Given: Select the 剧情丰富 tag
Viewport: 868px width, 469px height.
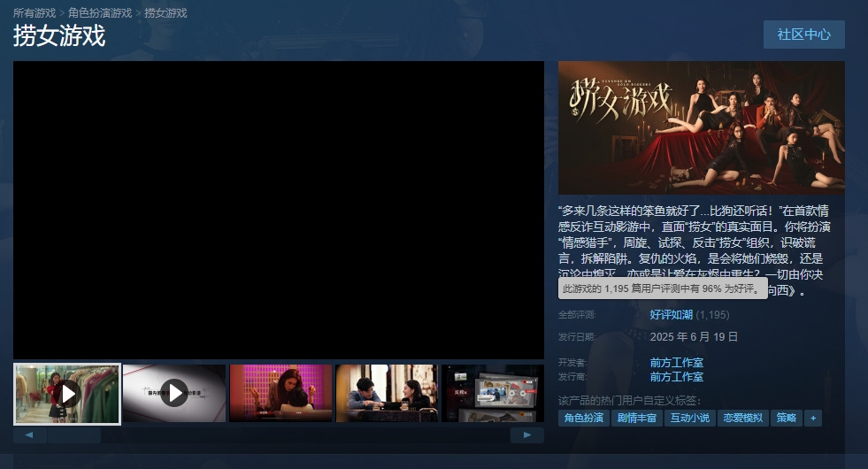Looking at the screenshot, I should point(636,418).
